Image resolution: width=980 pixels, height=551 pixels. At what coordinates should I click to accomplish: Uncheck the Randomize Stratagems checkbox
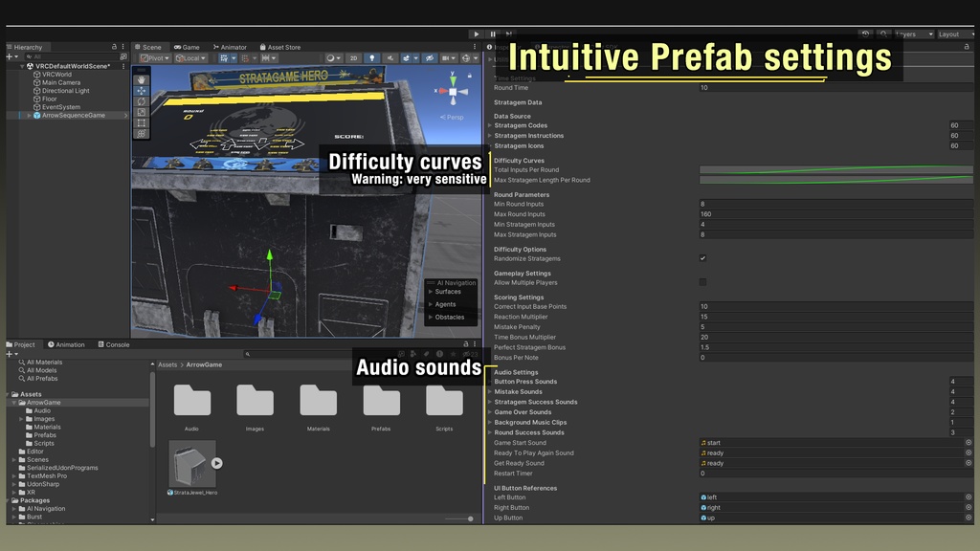(702, 258)
